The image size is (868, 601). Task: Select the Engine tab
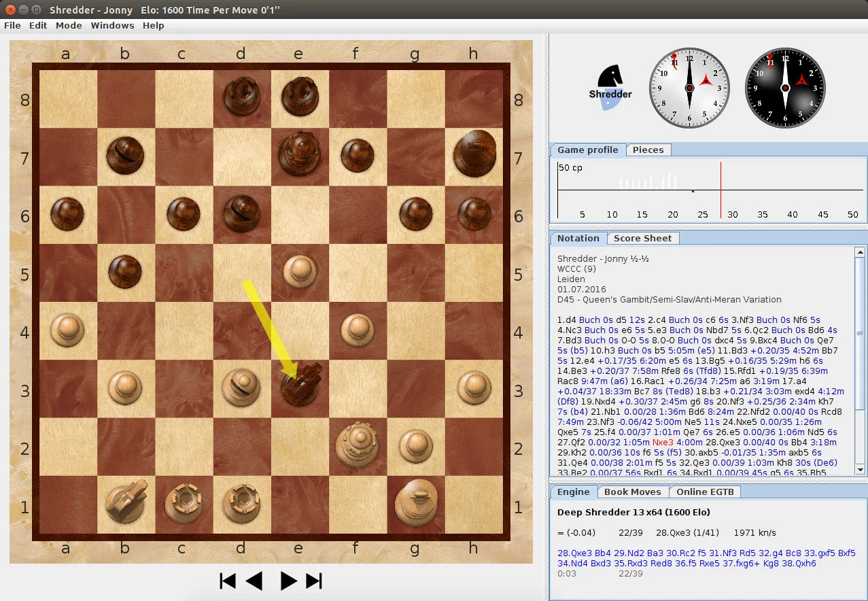click(x=574, y=492)
